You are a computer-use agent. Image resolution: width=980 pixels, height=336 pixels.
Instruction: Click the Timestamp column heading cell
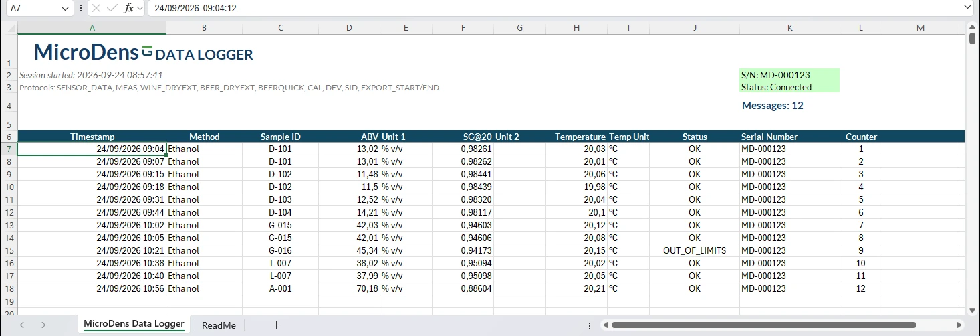[x=92, y=137]
